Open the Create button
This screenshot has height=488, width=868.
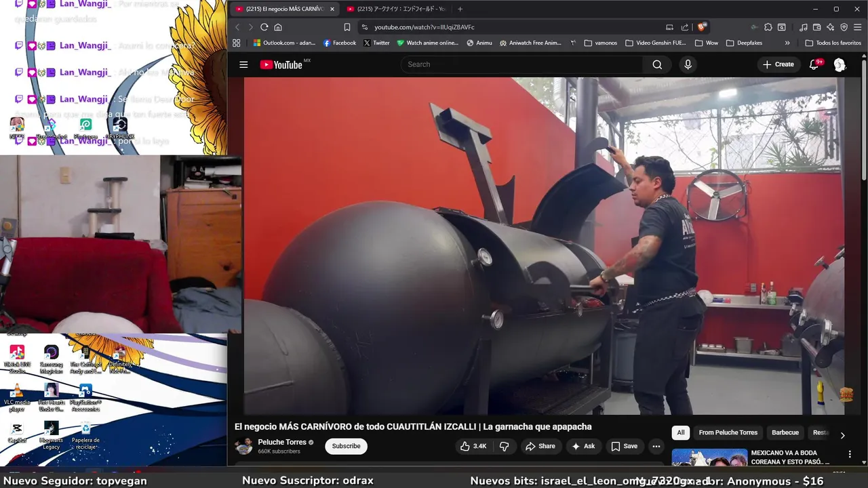(778, 64)
